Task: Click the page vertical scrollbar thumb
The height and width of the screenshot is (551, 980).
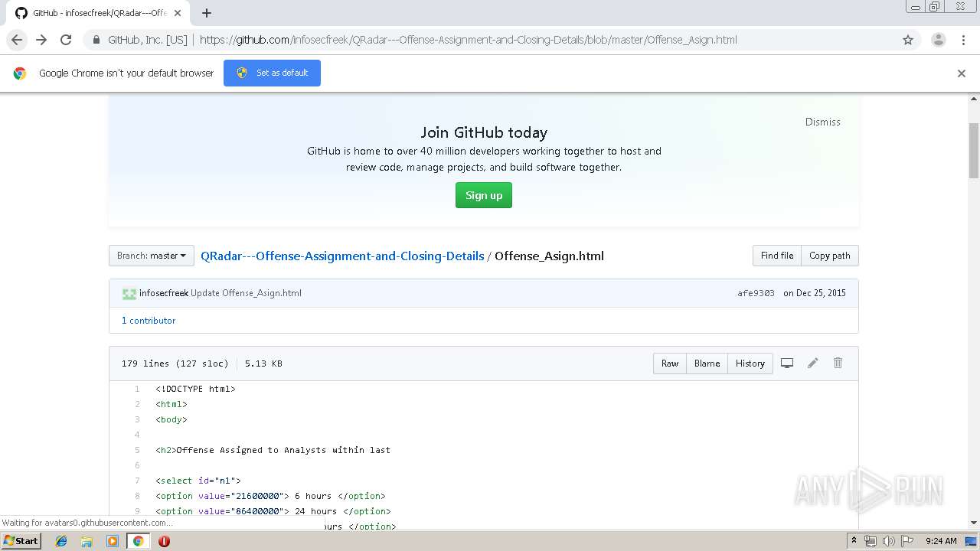Action: (974, 150)
